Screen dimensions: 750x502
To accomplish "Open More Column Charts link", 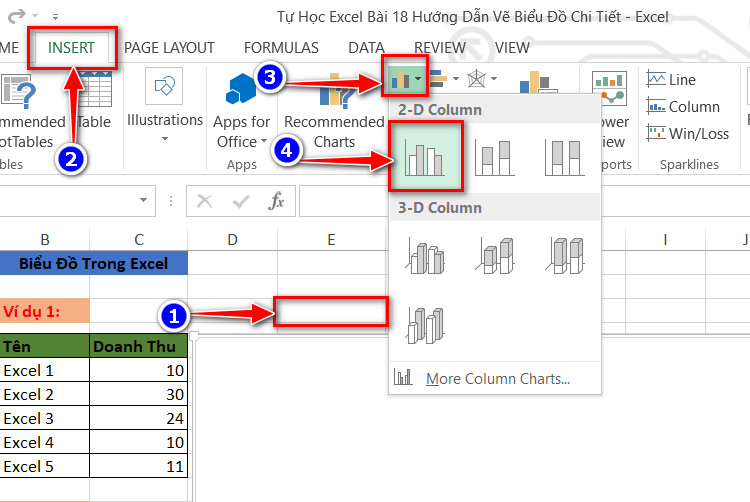I will tap(498, 379).
